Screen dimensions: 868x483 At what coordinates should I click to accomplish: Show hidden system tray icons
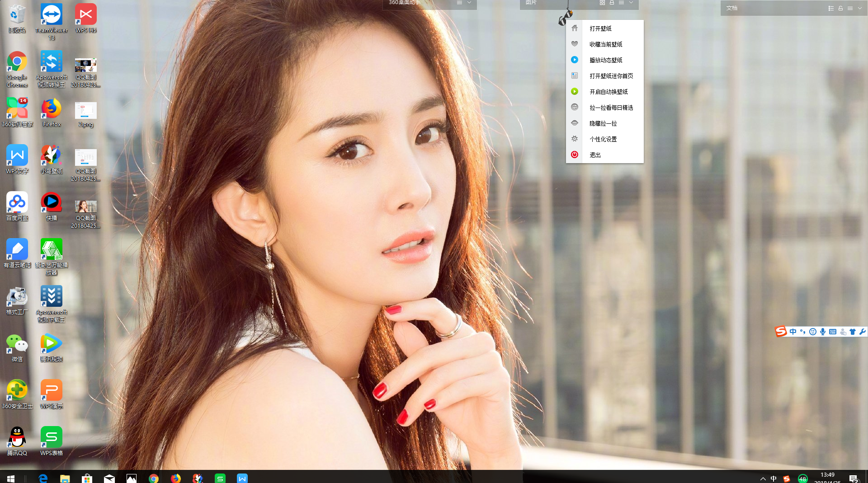(763, 478)
